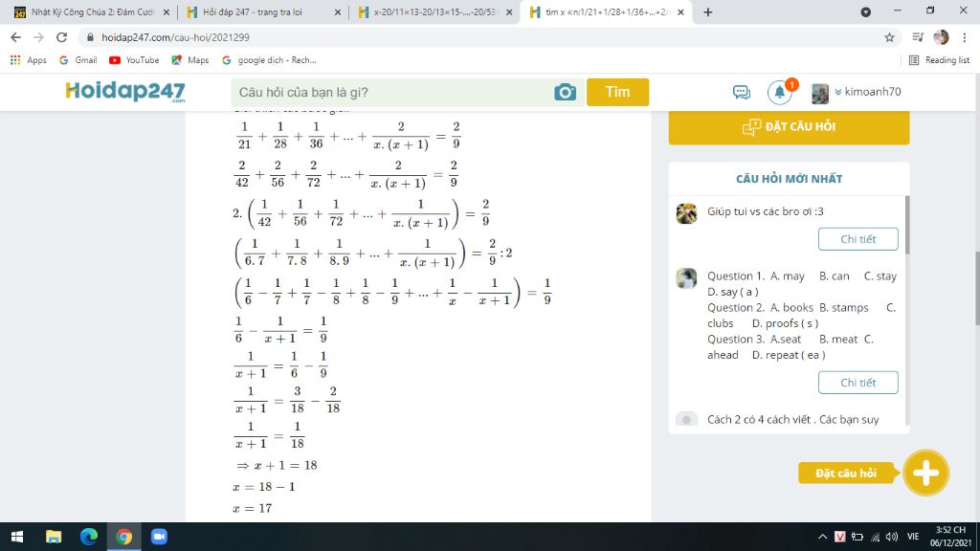Open Windows Start menu

[x=17, y=537]
